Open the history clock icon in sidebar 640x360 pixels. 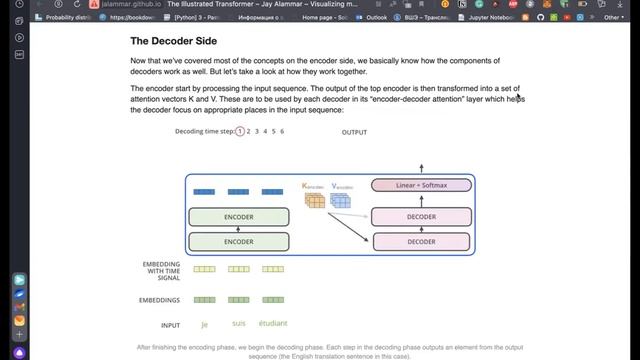(x=19, y=4)
